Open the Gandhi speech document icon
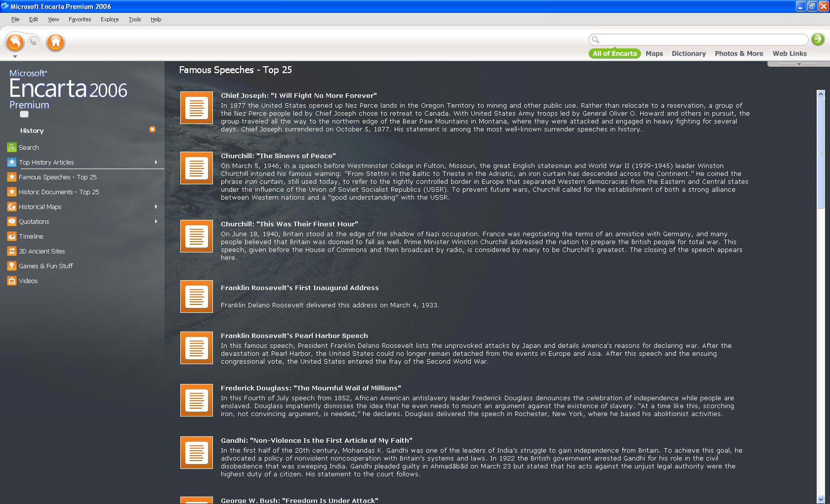Viewport: 830px width, 504px height. tap(197, 453)
